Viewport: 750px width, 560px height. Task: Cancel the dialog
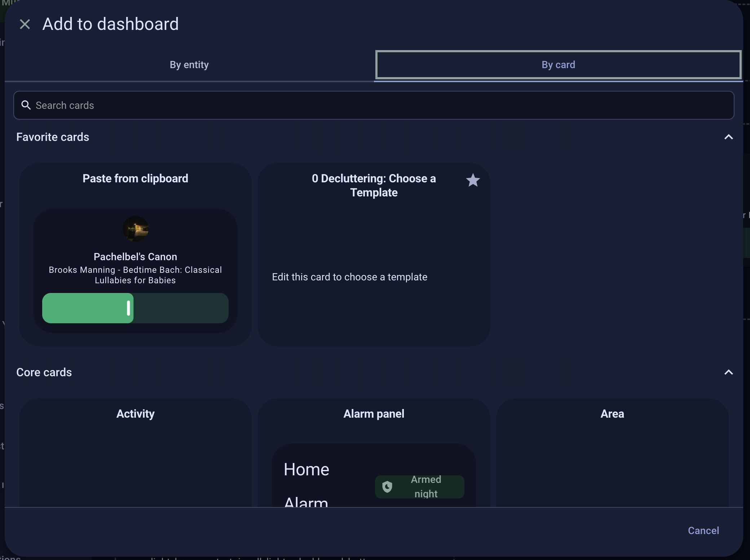[703, 530]
